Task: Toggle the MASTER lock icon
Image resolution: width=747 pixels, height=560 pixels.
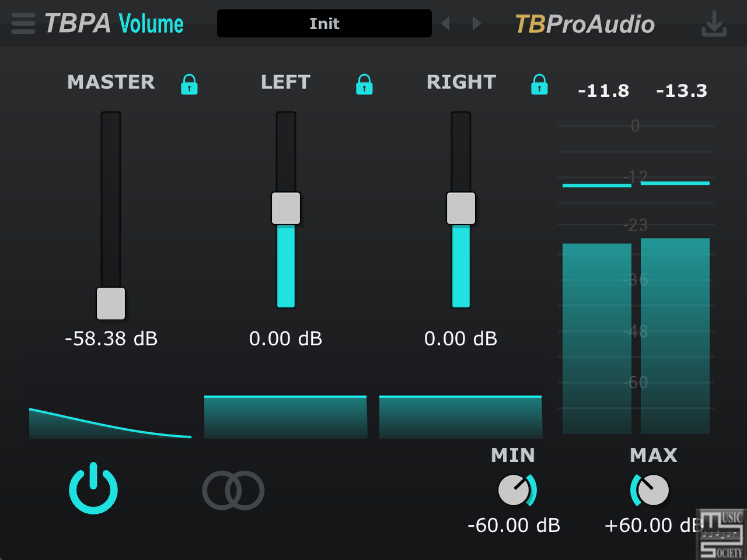Action: 189,84
